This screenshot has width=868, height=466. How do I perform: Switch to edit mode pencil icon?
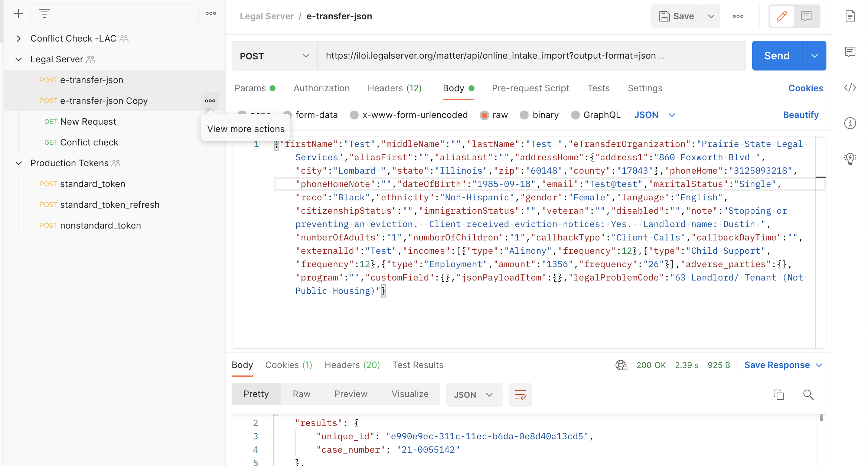(782, 16)
